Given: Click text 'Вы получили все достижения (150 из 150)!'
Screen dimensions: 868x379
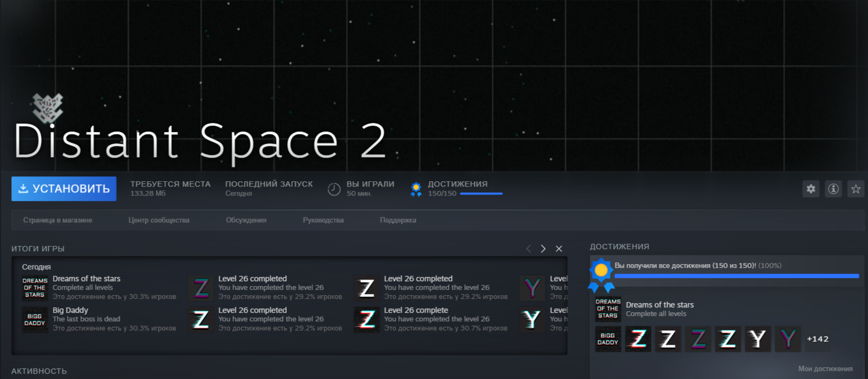Looking at the screenshot, I should (x=686, y=266).
